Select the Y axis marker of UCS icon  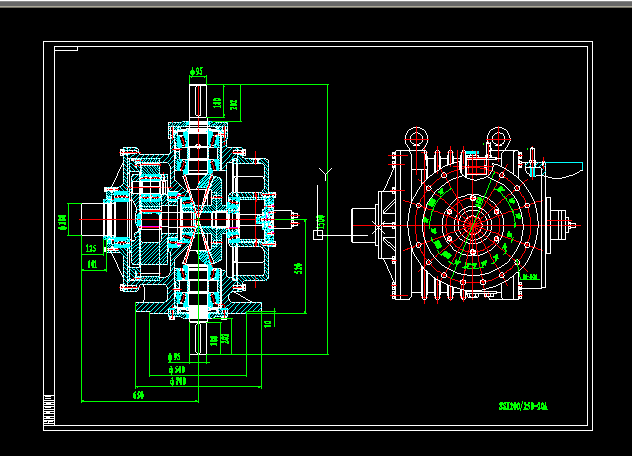pyautogui.click(x=326, y=173)
